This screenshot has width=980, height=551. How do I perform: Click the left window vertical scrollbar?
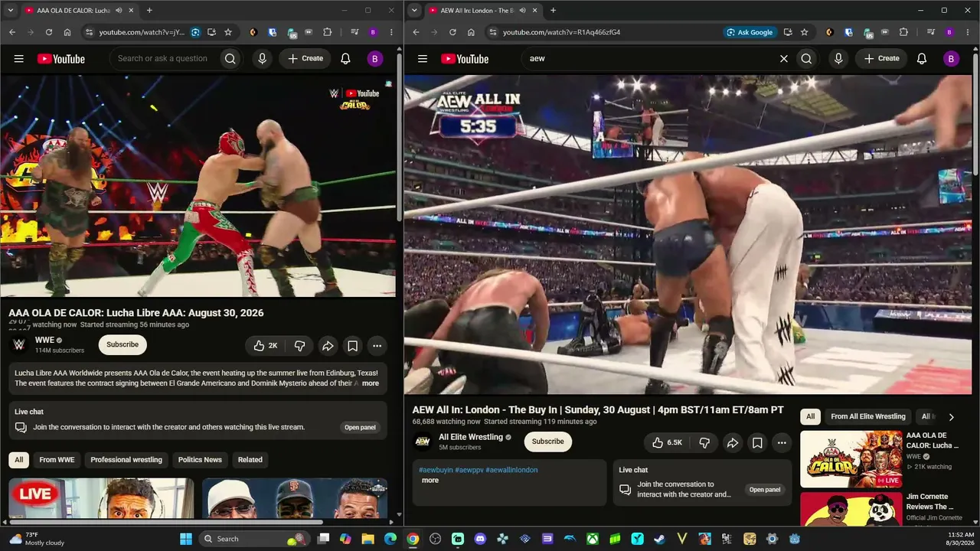[399, 138]
